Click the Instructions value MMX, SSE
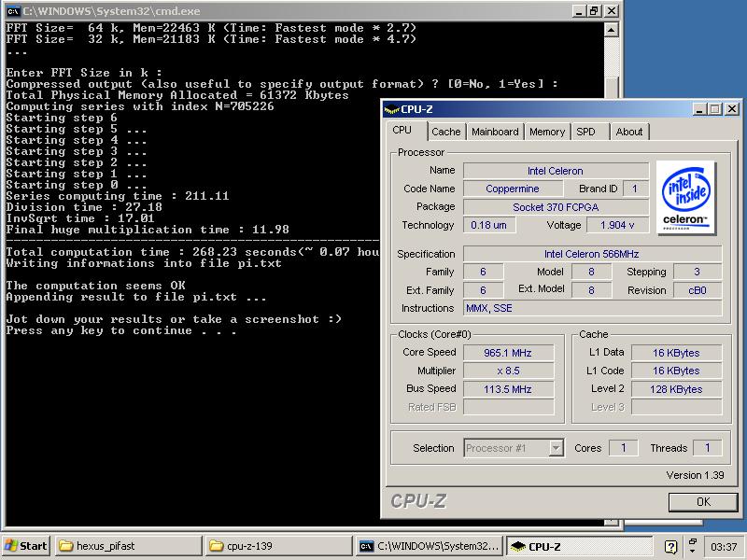Image resolution: width=747 pixels, height=560 pixels. click(x=592, y=308)
